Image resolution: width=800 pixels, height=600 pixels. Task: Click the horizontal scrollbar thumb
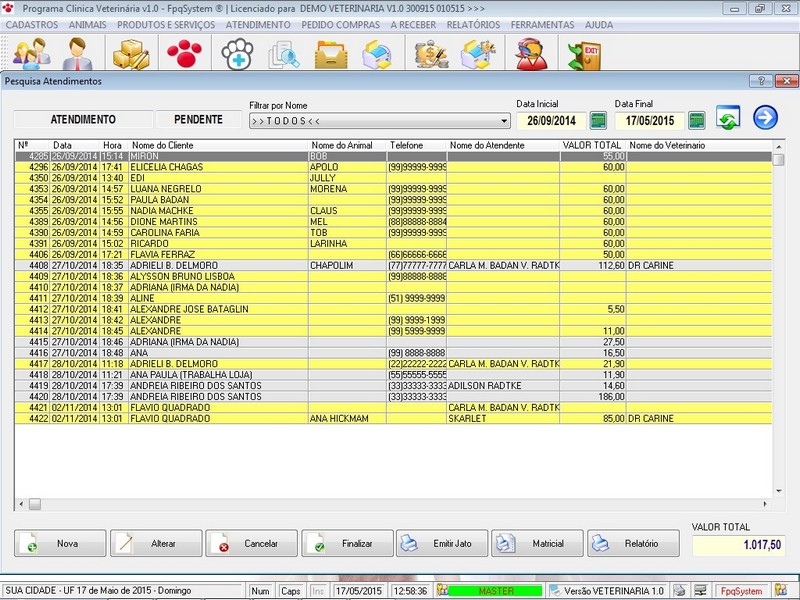(x=35, y=504)
